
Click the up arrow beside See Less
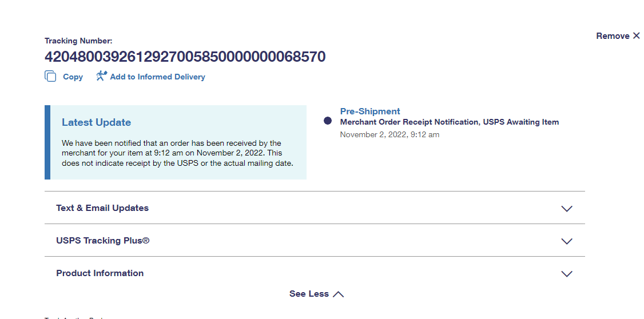click(338, 294)
